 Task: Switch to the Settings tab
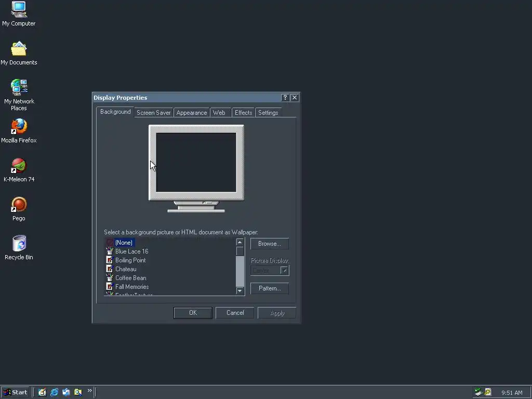coord(268,113)
